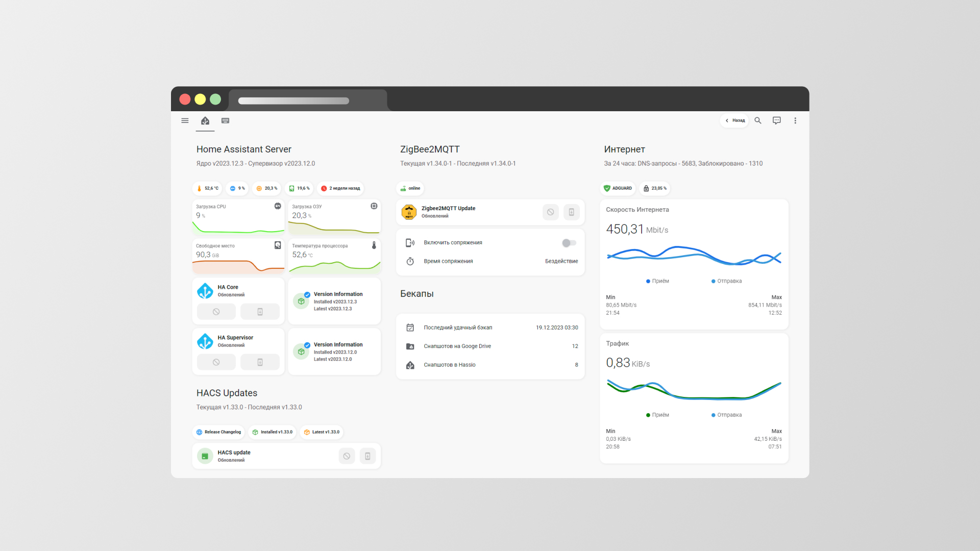The image size is (980, 551).
Task: Switch to the Home Assistant server tab
Action: (x=205, y=121)
